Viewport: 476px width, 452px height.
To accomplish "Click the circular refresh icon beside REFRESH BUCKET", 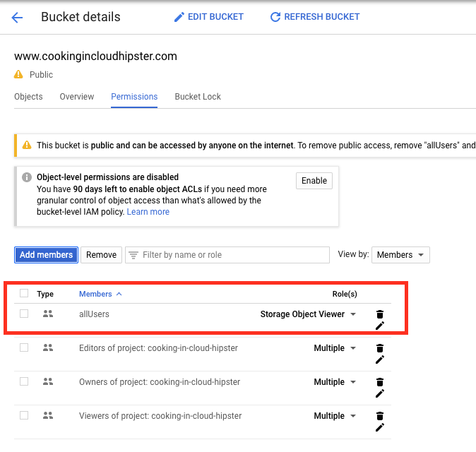I will [275, 17].
